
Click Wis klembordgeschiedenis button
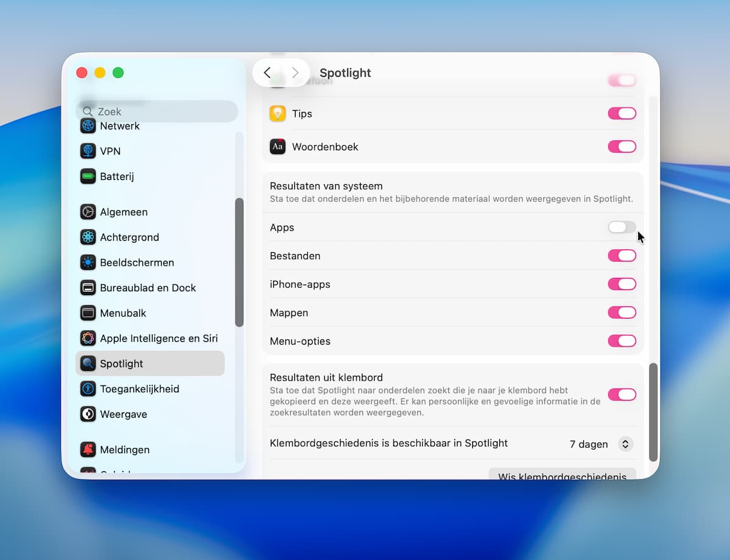pos(562,474)
